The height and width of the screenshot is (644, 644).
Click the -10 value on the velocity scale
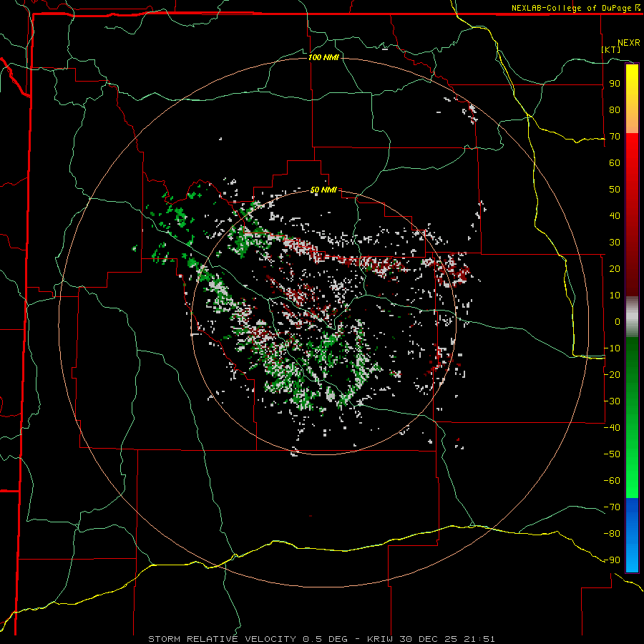click(x=612, y=348)
